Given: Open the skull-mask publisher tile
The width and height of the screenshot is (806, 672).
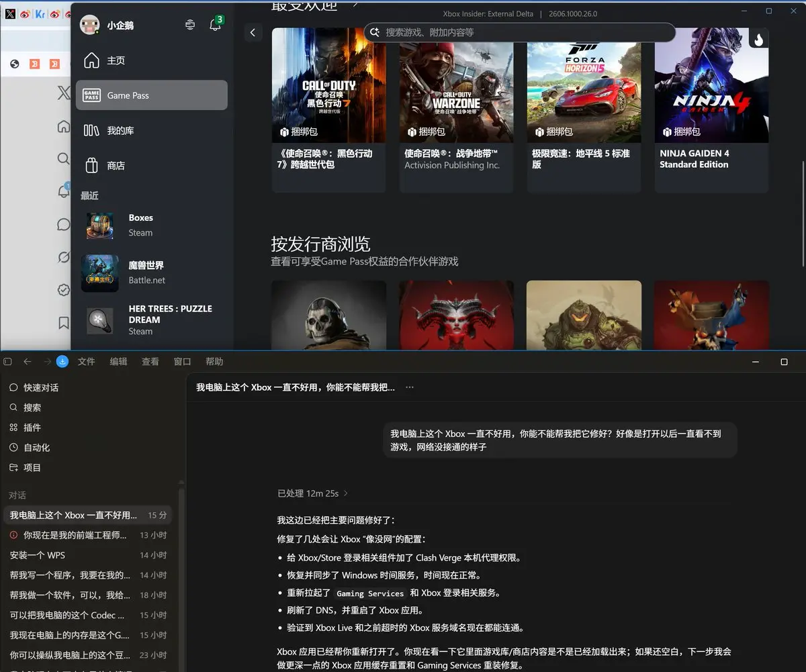Looking at the screenshot, I should click(328, 315).
